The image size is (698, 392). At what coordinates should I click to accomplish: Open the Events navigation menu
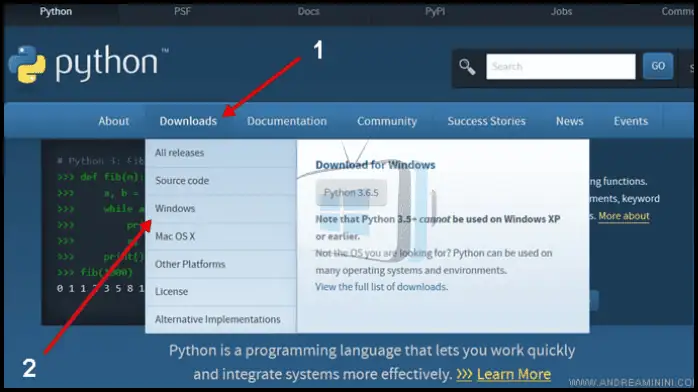[x=631, y=121]
